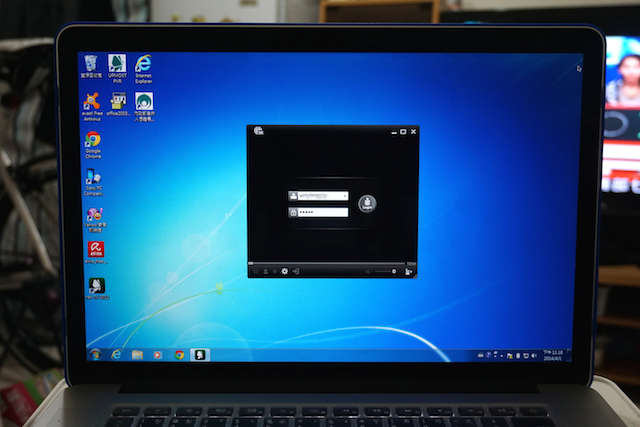
Task: Click the eject icon in player toolbar
Action: 266,271
